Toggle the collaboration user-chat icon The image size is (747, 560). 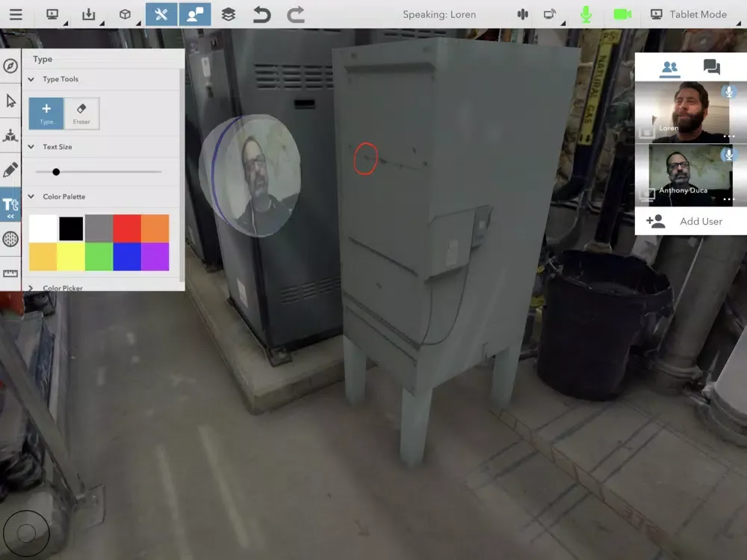click(x=195, y=14)
